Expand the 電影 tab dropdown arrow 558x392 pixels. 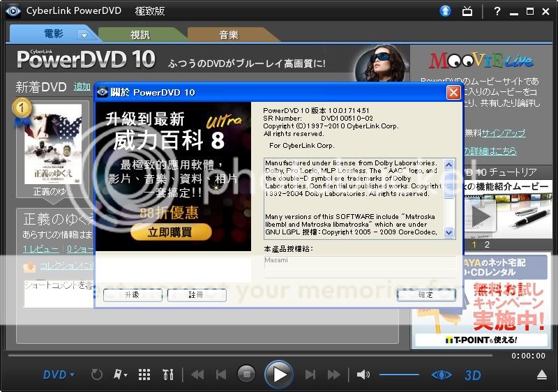click(x=84, y=35)
